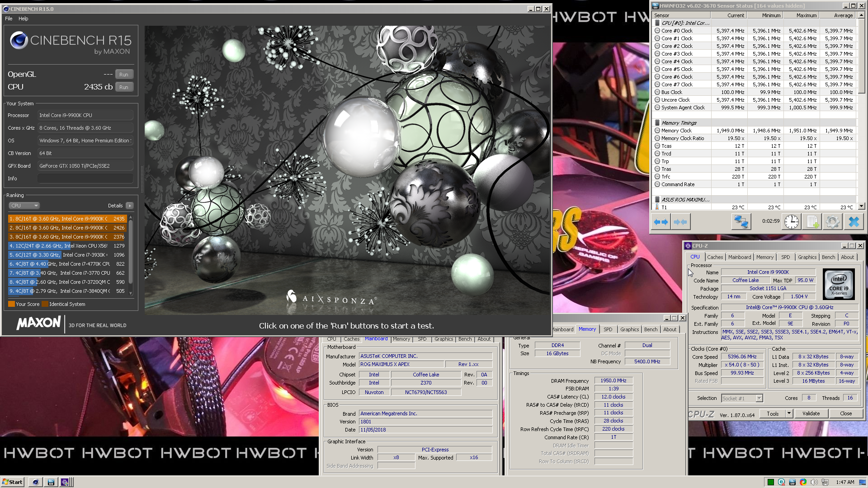Select the i7-3840QM ranking entry
868x488 pixels.
coord(67,291)
